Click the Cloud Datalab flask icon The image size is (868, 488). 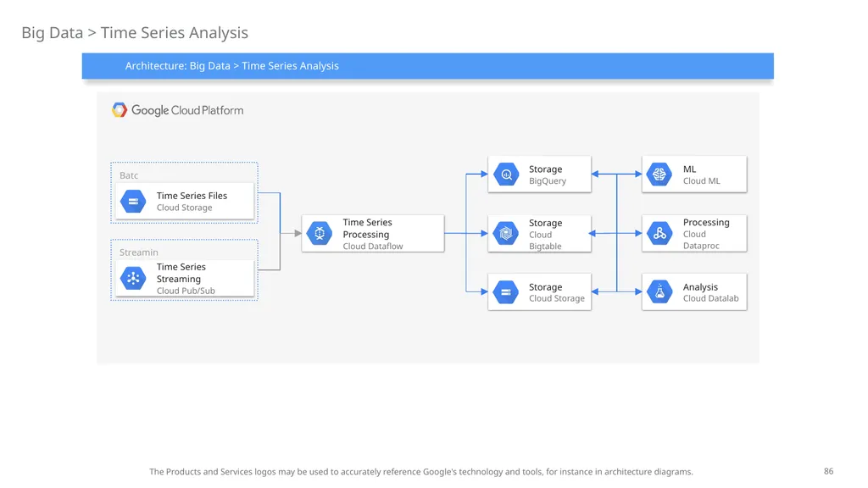coord(659,291)
